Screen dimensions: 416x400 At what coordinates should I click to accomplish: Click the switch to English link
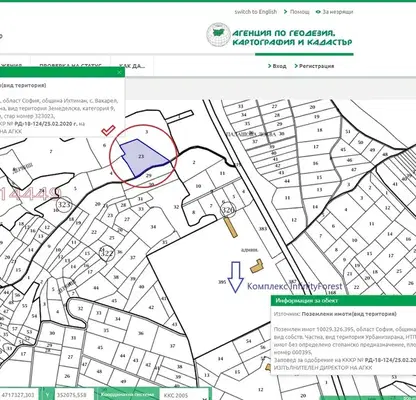pos(256,12)
